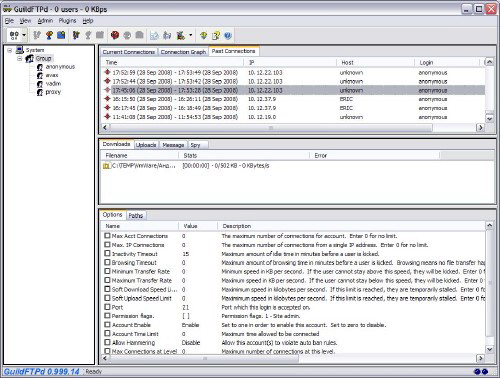The width and height of the screenshot is (500, 378).
Task: Click the file icon beside C:\TEMP download
Action: click(x=107, y=166)
